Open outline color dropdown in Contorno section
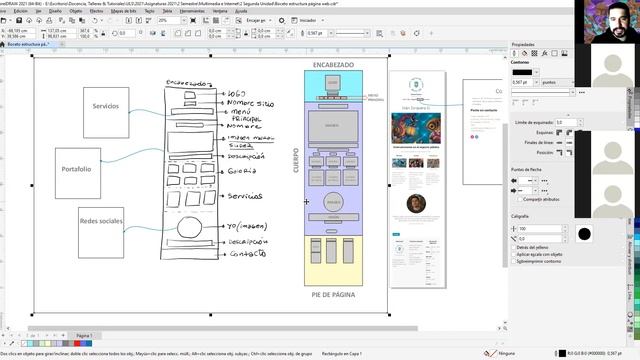Viewport: 640px width, 360px height. tap(536, 73)
